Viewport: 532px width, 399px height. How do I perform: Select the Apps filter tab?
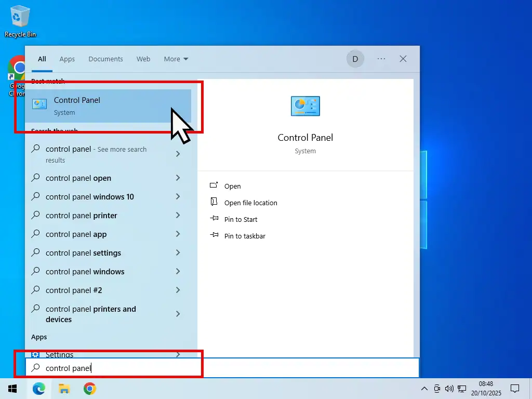click(67, 59)
